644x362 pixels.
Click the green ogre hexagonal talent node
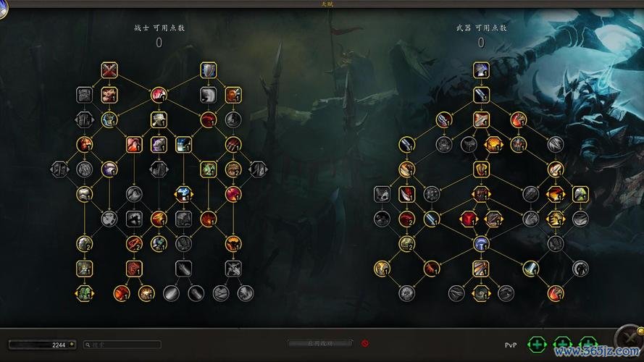pos(85,293)
